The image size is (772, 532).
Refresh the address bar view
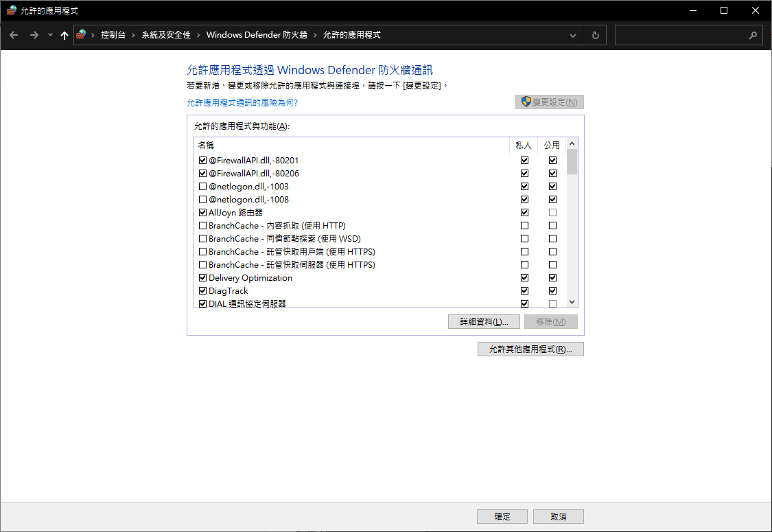[x=595, y=35]
